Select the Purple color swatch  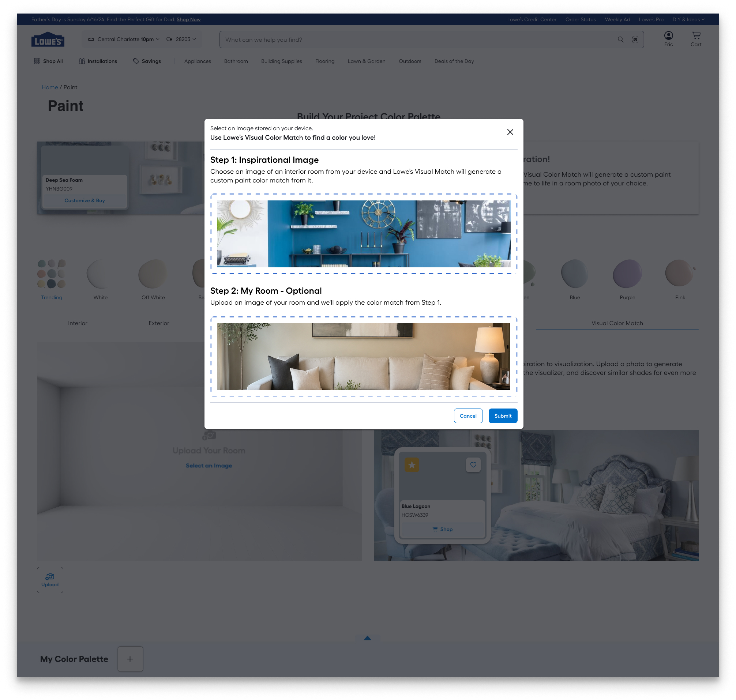click(x=627, y=280)
